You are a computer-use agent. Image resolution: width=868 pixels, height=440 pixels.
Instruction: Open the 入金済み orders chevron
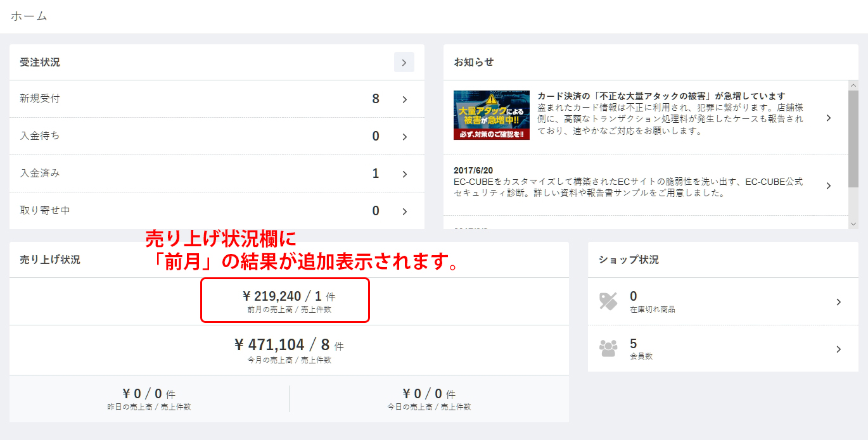(404, 174)
